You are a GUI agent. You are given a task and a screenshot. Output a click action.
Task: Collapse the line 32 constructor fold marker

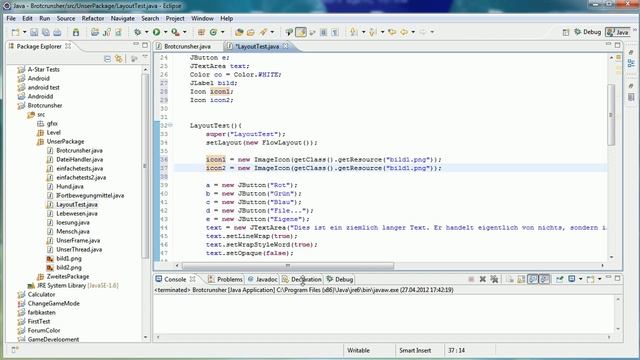(x=170, y=125)
